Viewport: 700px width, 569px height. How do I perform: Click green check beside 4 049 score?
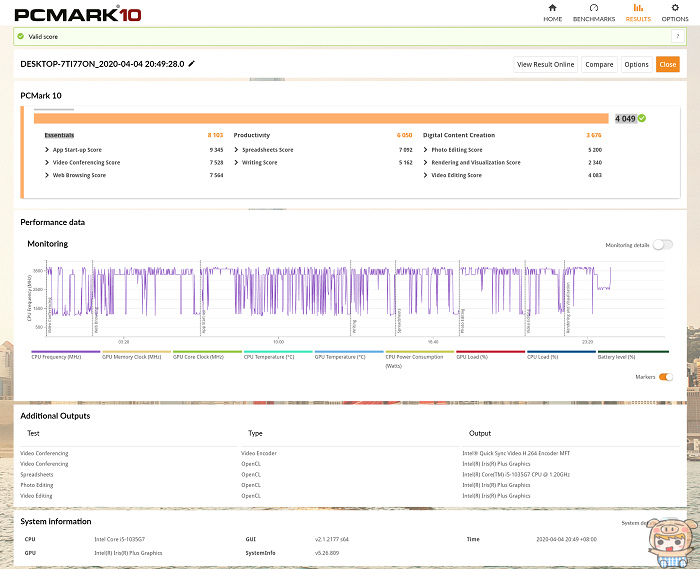pos(643,118)
